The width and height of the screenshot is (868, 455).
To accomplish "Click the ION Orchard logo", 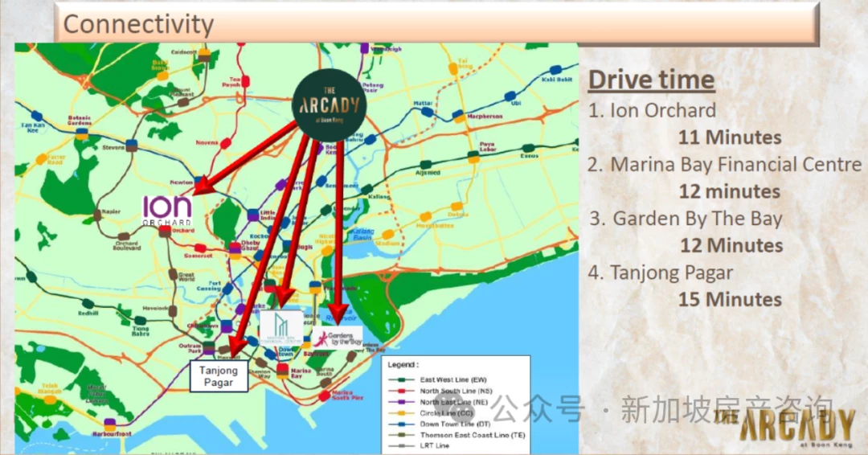I will click(x=167, y=211).
